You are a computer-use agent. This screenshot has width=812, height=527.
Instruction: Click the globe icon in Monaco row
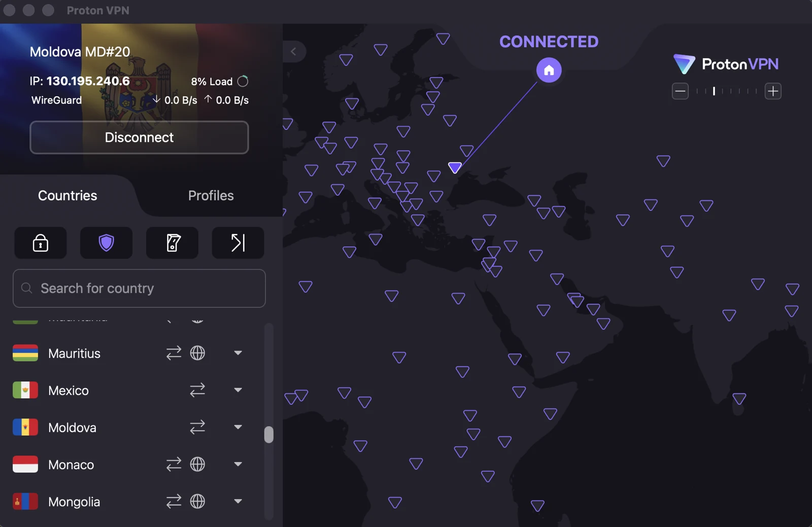197,464
